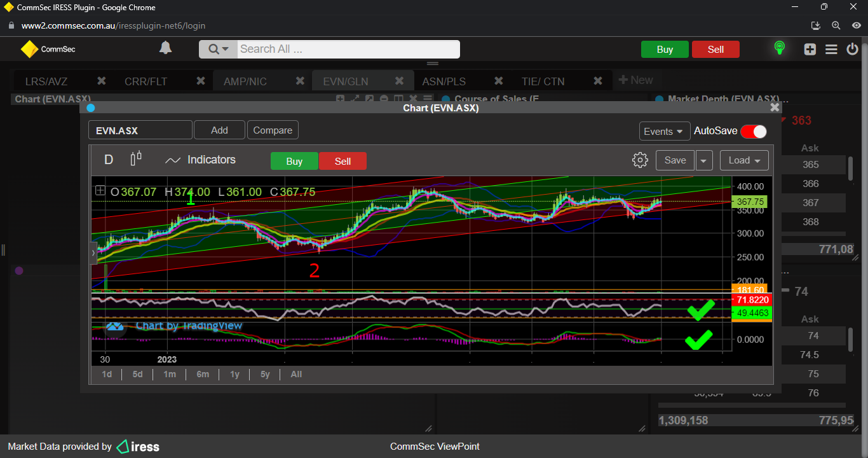Screen dimensions: 868x458
Task: Edit the EVN.ASX symbol input field
Action: pyautogui.click(x=140, y=130)
